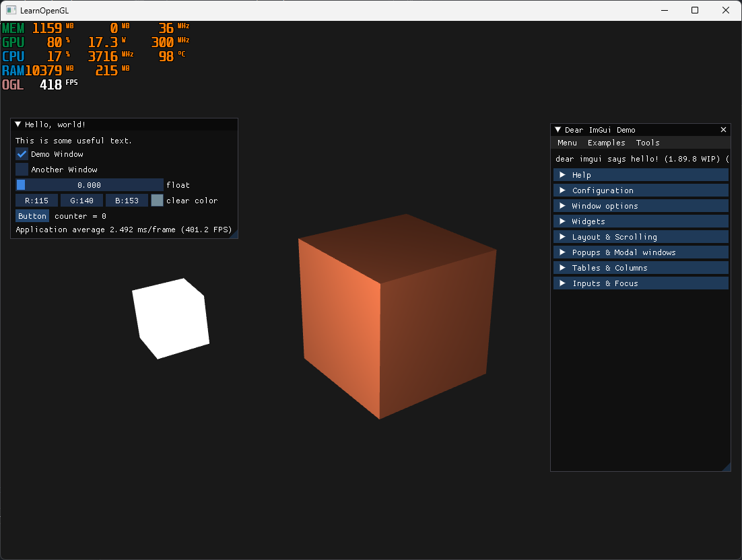Viewport: 742px width, 560px height.
Task: Click the Dear ImGui Demo resize grip
Action: click(x=727, y=467)
